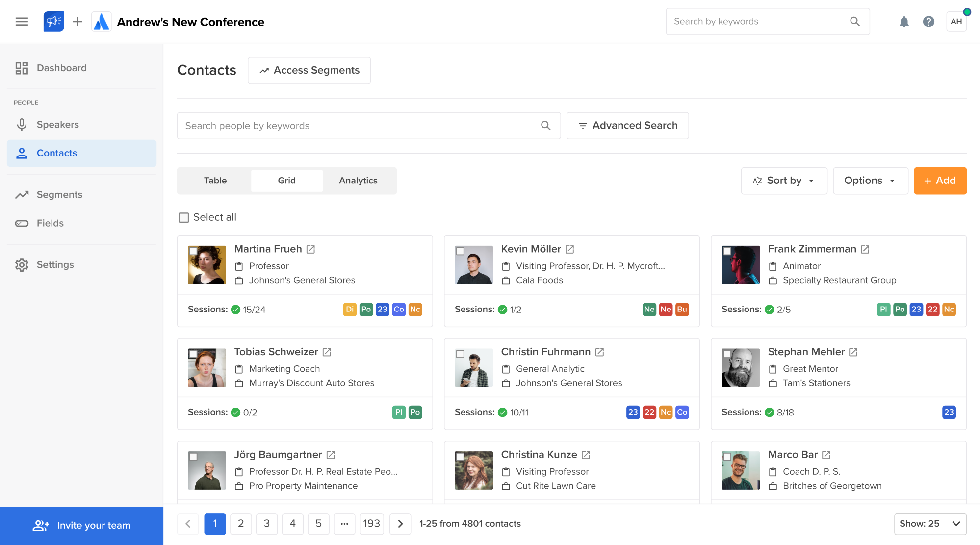This screenshot has width=980, height=545.
Task: Switch to the Analytics view tab
Action: pyautogui.click(x=358, y=181)
